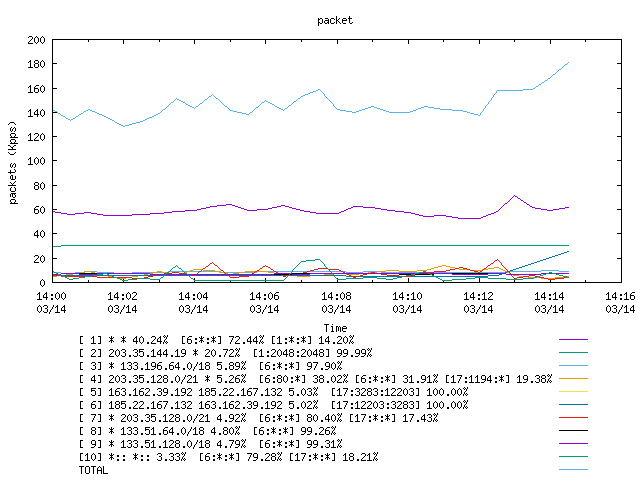640x480 pixels.
Task: Click y-axis value 120
Action: click(36, 137)
